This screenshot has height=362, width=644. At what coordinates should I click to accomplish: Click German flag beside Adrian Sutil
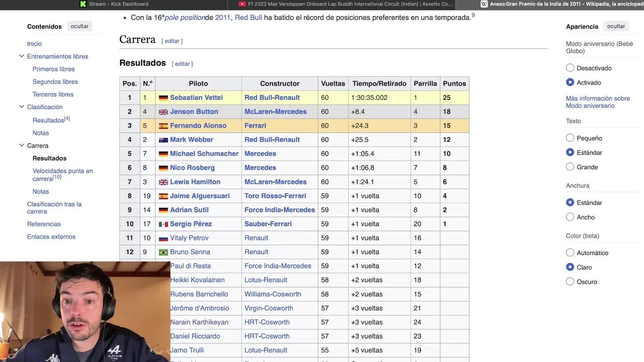(x=163, y=210)
